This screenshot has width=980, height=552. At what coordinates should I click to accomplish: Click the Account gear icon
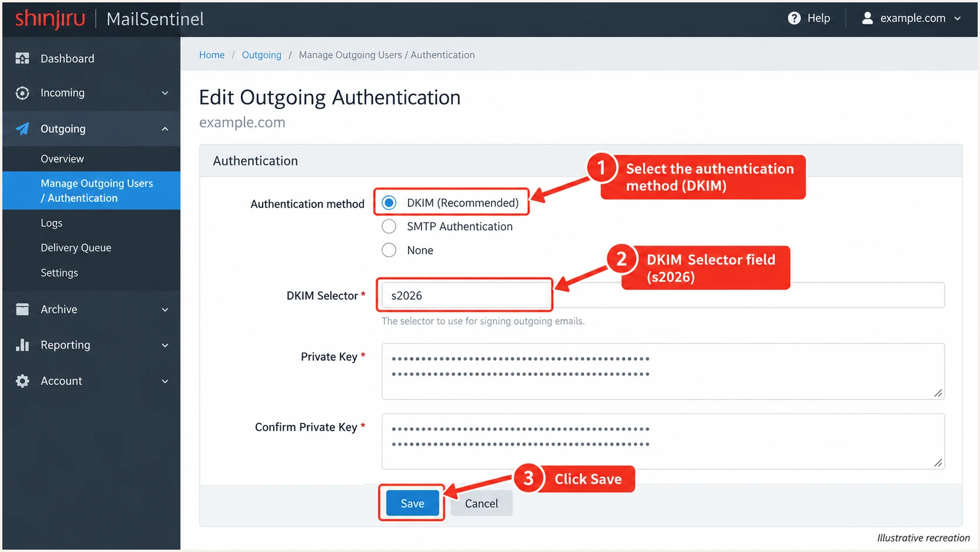tap(22, 381)
